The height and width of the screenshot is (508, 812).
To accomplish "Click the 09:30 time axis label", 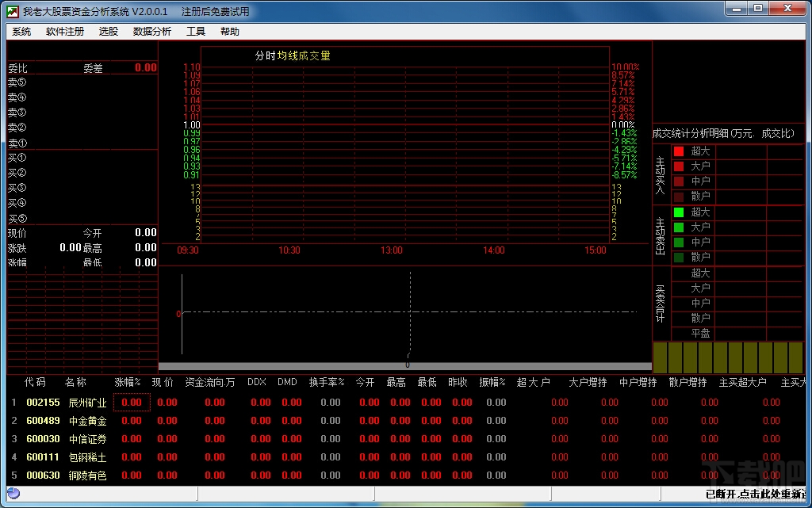I will (187, 250).
